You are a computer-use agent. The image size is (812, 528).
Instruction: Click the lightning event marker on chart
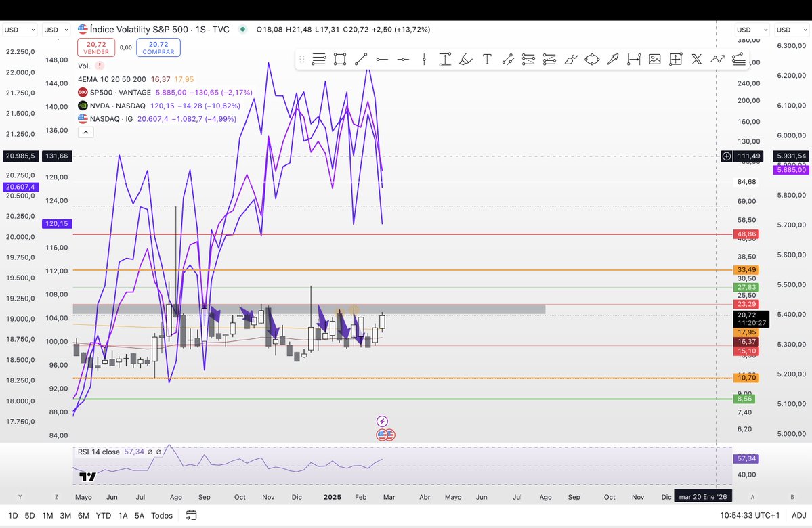[x=382, y=421]
